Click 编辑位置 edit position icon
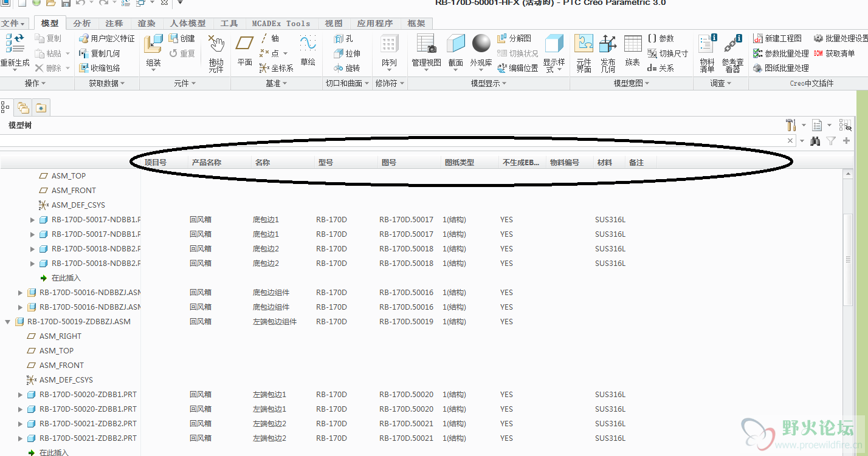This screenshot has width=868, height=456. 502,68
